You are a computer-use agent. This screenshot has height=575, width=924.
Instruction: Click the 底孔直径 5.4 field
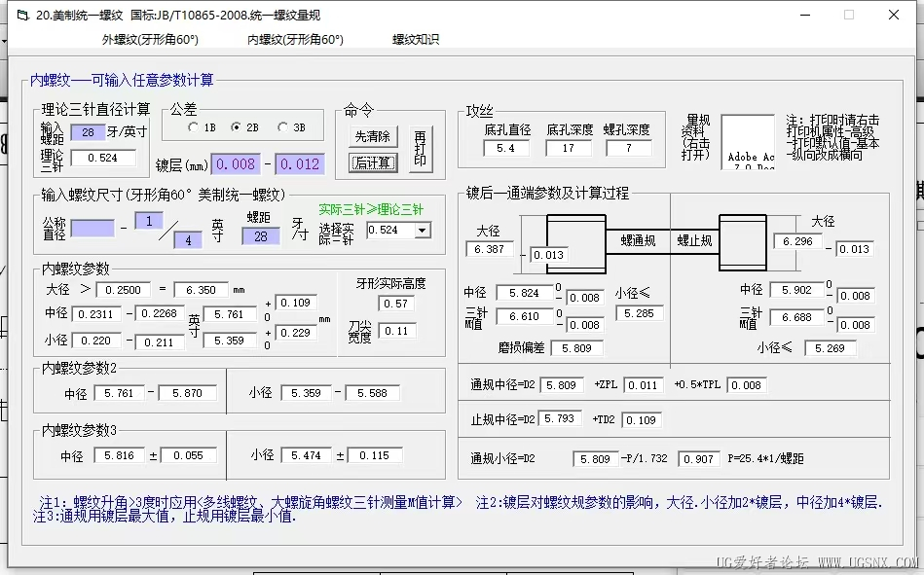(x=505, y=148)
